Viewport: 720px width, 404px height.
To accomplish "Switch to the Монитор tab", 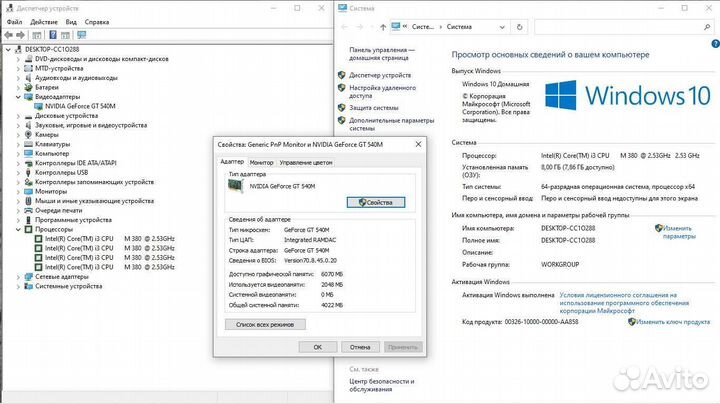I will [x=261, y=163].
